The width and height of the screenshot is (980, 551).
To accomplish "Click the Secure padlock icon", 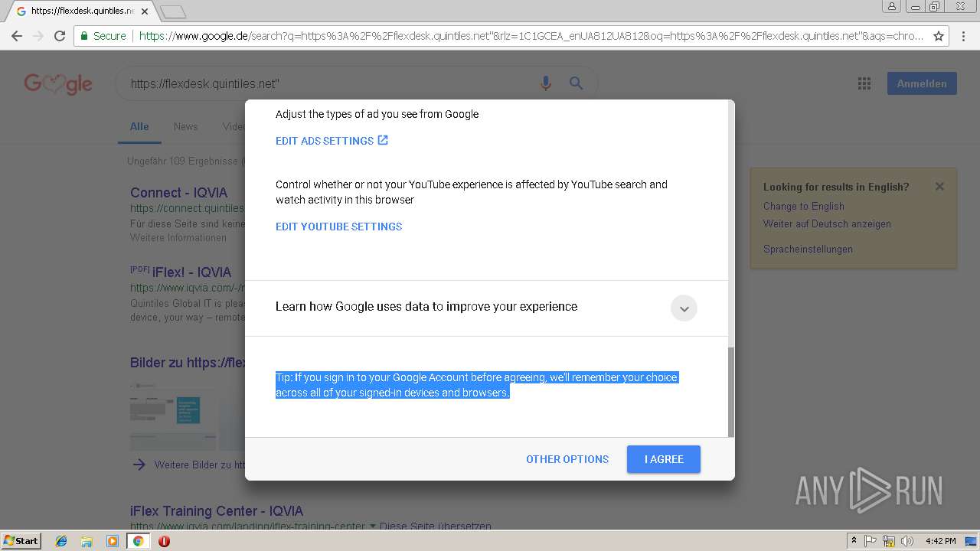I will [84, 36].
